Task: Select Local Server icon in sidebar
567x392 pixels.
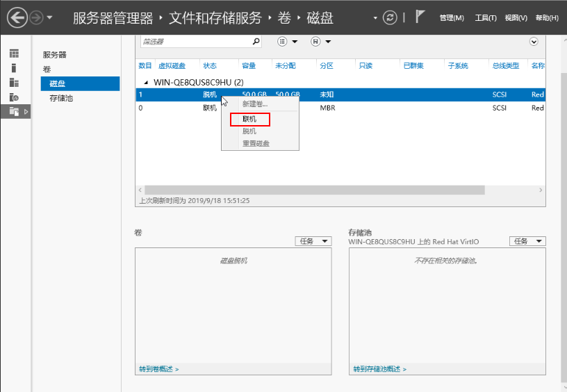Action: click(x=14, y=68)
